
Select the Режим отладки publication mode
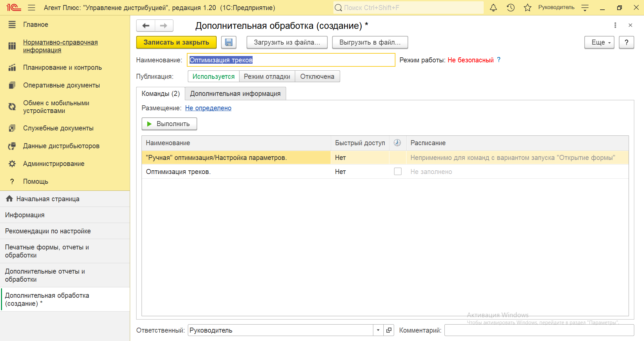(267, 76)
